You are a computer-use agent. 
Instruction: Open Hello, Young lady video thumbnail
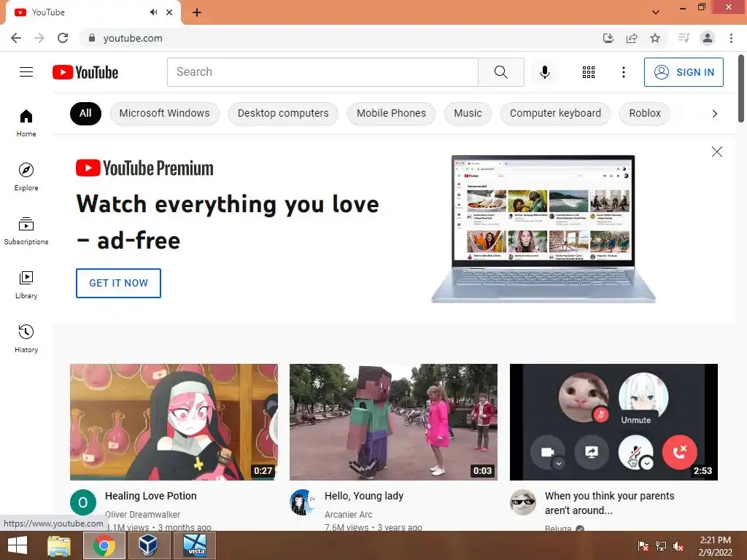393,422
